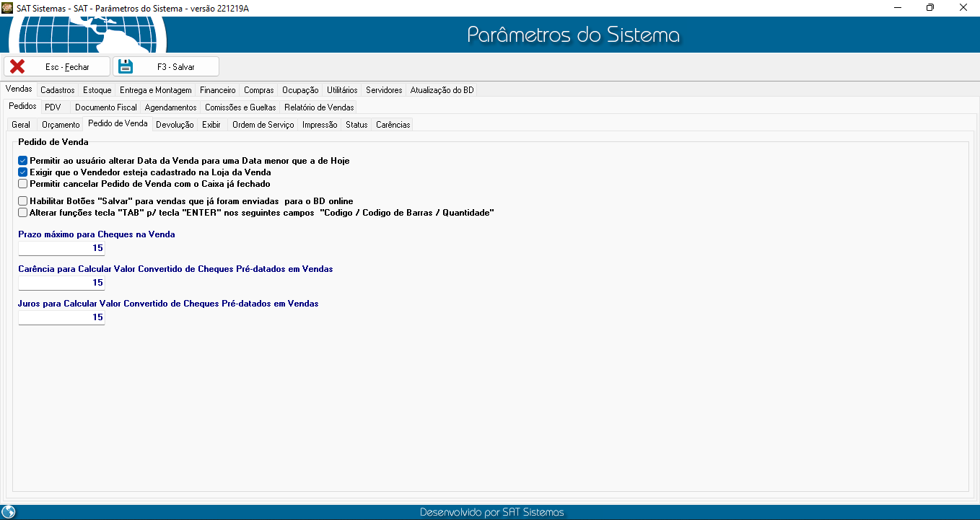Screen dimensions: 980x520
Task: Click the Esc - Fechar button
Action: pos(57,66)
